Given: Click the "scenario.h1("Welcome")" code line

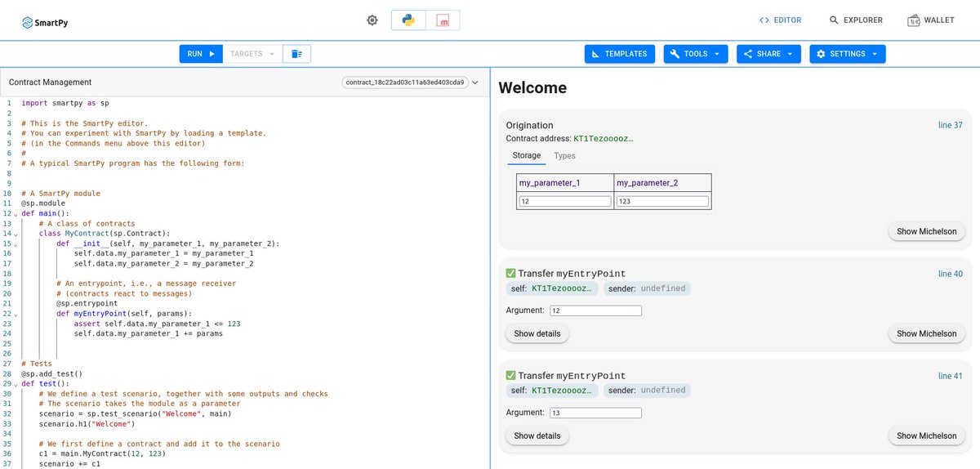Looking at the screenshot, I should pos(86,424).
